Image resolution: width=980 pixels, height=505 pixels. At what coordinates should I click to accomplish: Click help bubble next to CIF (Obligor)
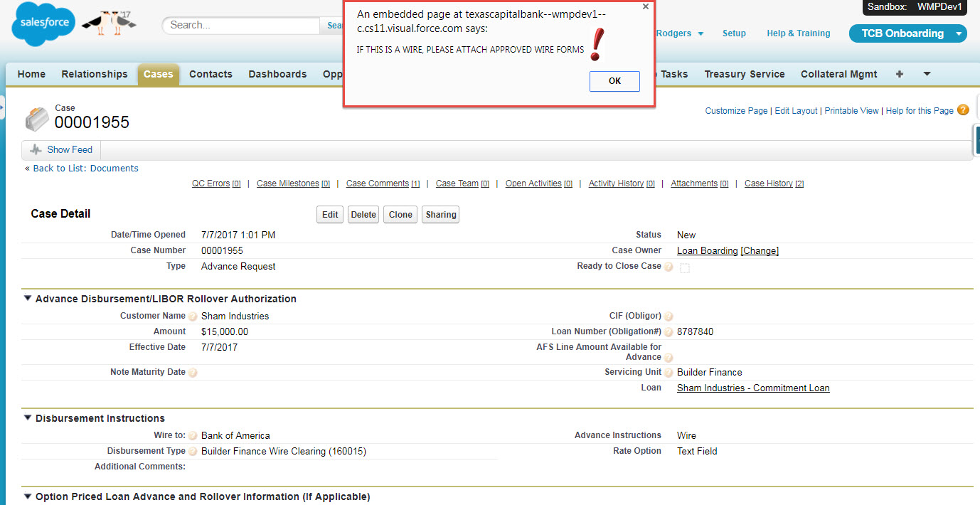coord(669,317)
